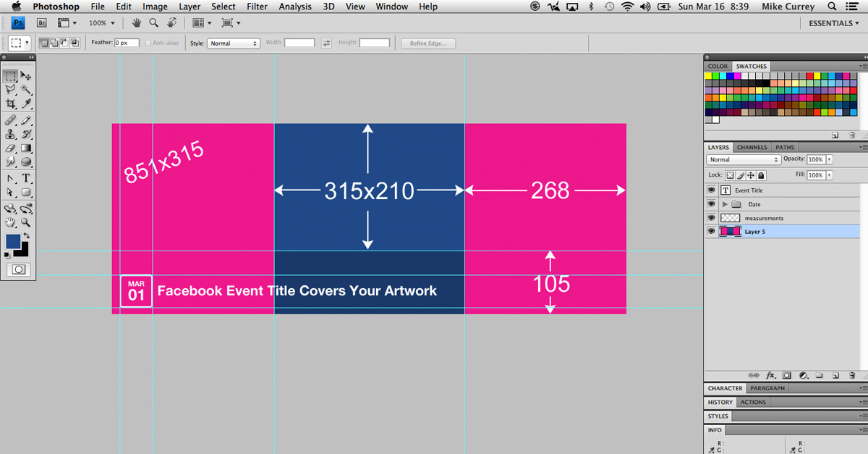
Task: Click the Refine Edge button
Action: coord(428,43)
